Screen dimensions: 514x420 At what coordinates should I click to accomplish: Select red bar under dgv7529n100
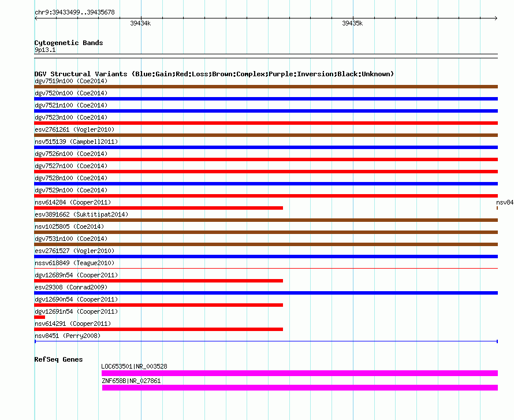(266, 196)
